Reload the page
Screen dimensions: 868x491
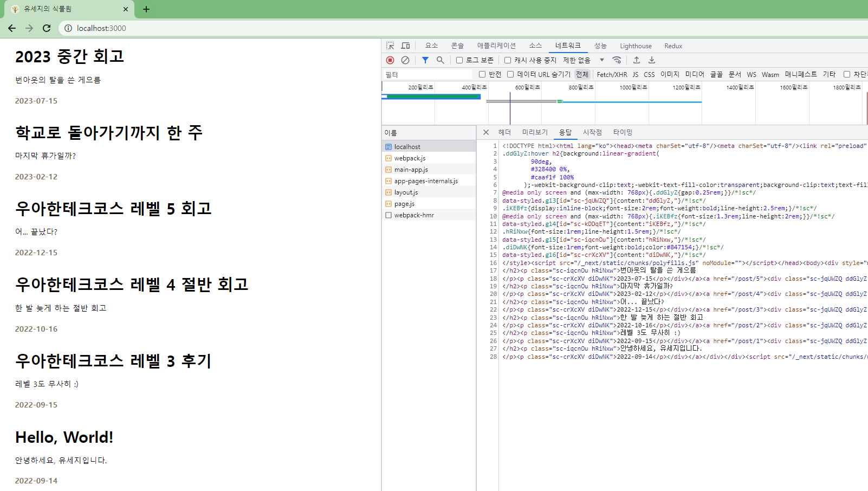(47, 28)
